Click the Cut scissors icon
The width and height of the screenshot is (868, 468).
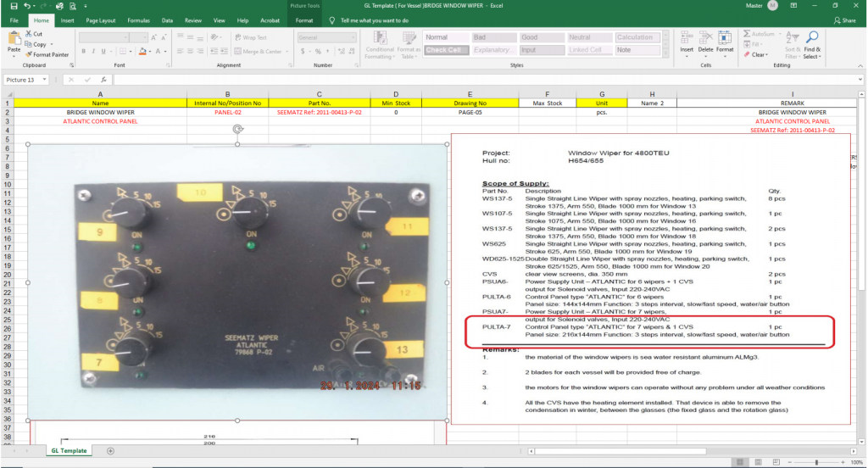[x=30, y=34]
